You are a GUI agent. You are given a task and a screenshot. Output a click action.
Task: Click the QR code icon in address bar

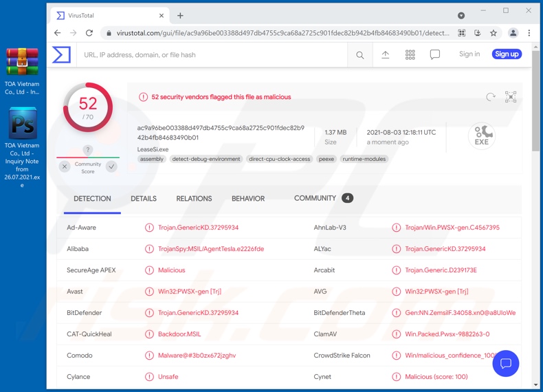[461, 33]
